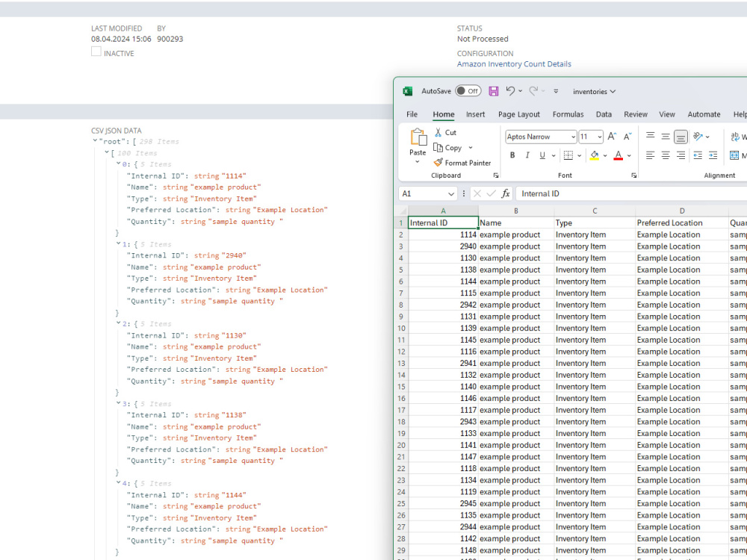Viewport: 747px width, 560px height.
Task: Check the INACTIVE checkbox
Action: (x=96, y=52)
